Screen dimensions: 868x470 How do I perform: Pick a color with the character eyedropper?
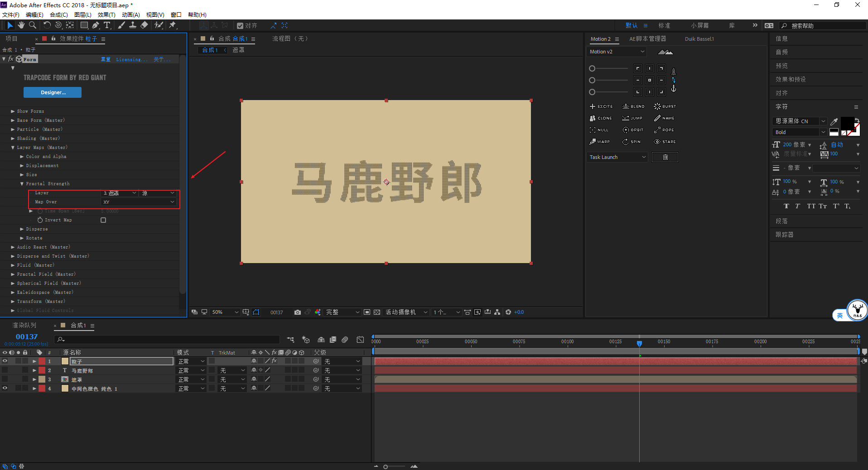(x=834, y=121)
